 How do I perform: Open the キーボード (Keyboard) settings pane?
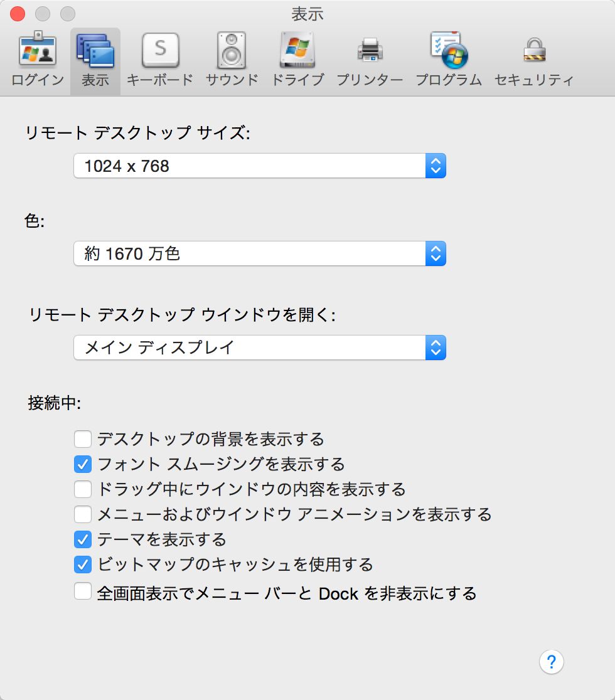[159, 56]
